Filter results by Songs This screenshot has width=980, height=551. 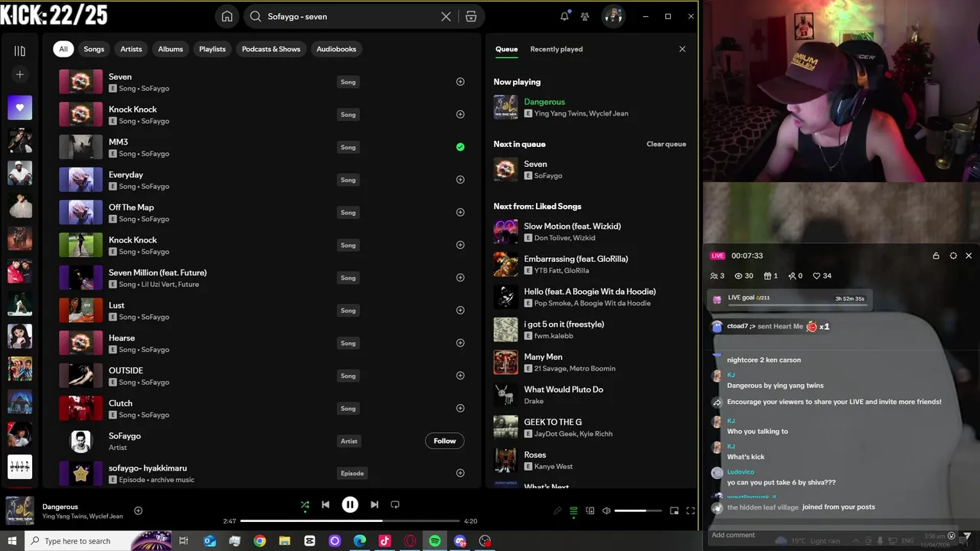click(x=93, y=49)
